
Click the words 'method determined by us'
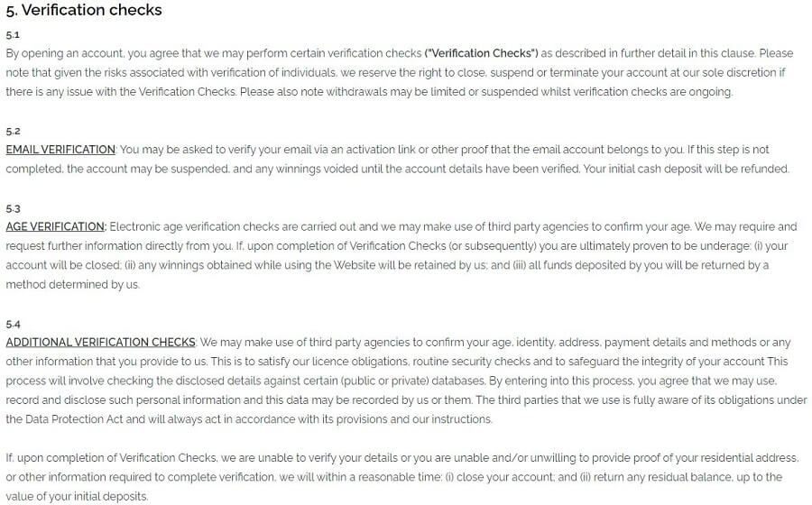pyautogui.click(x=72, y=285)
